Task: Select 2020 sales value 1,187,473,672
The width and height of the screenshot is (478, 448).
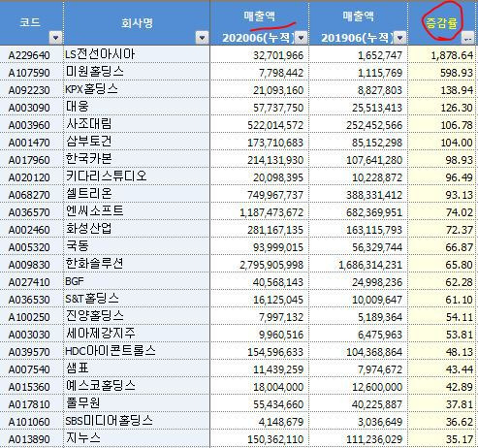Action: 271,212
